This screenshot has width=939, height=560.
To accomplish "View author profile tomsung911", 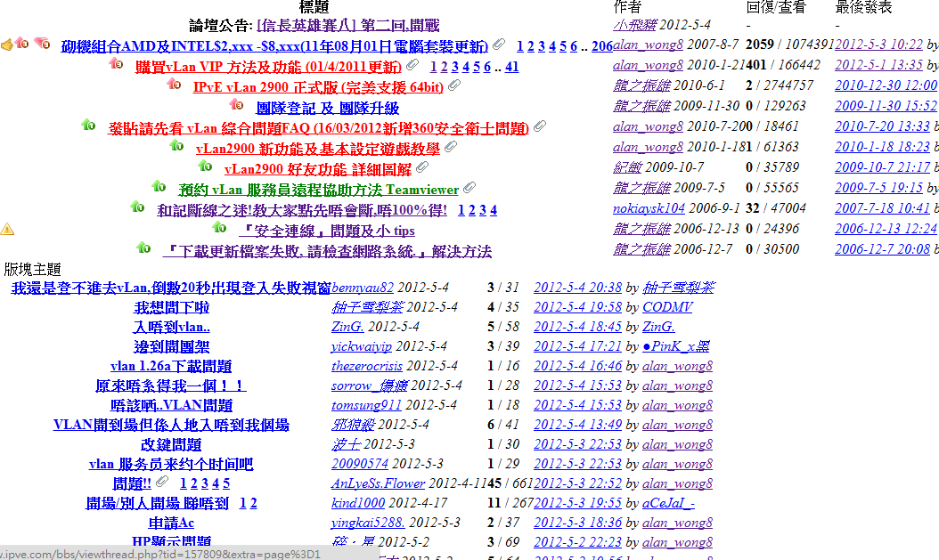I will click(366, 405).
